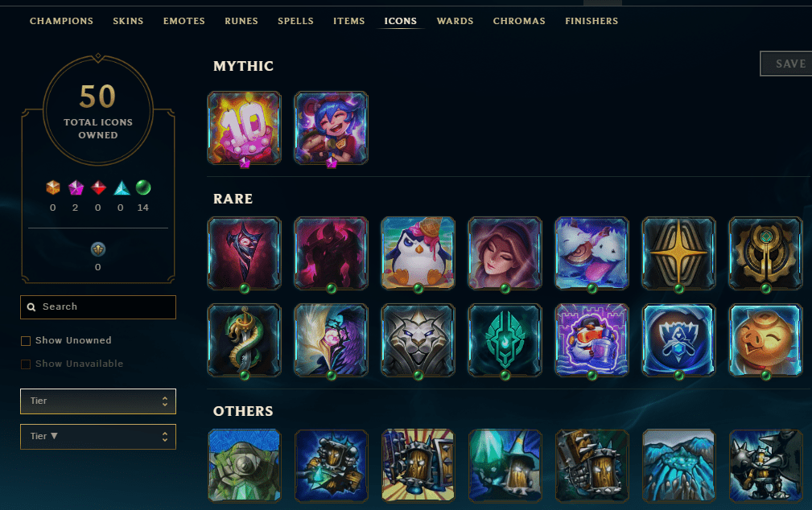Open the first Tier dropdown
This screenshot has height=510, width=812.
pos(98,401)
